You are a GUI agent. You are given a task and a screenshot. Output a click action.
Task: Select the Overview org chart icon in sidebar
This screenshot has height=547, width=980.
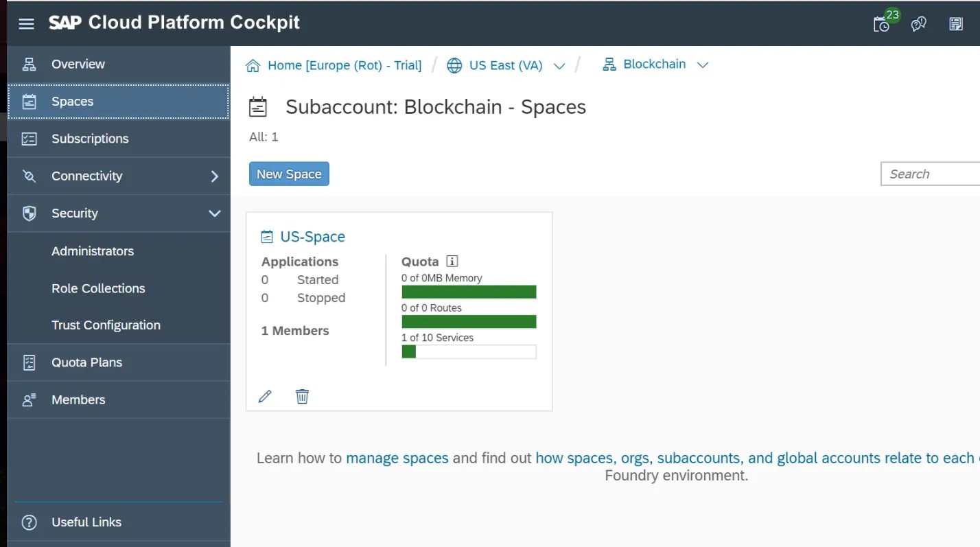(x=29, y=64)
